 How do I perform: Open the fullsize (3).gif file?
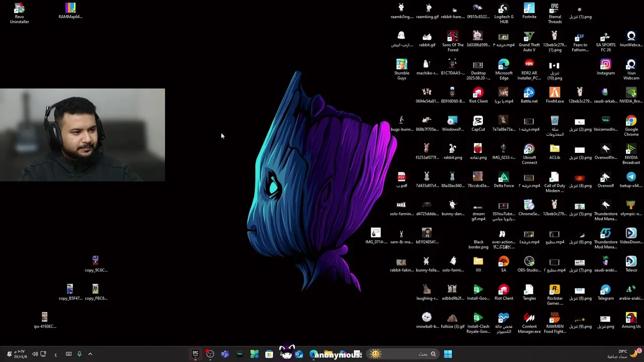click(x=453, y=321)
